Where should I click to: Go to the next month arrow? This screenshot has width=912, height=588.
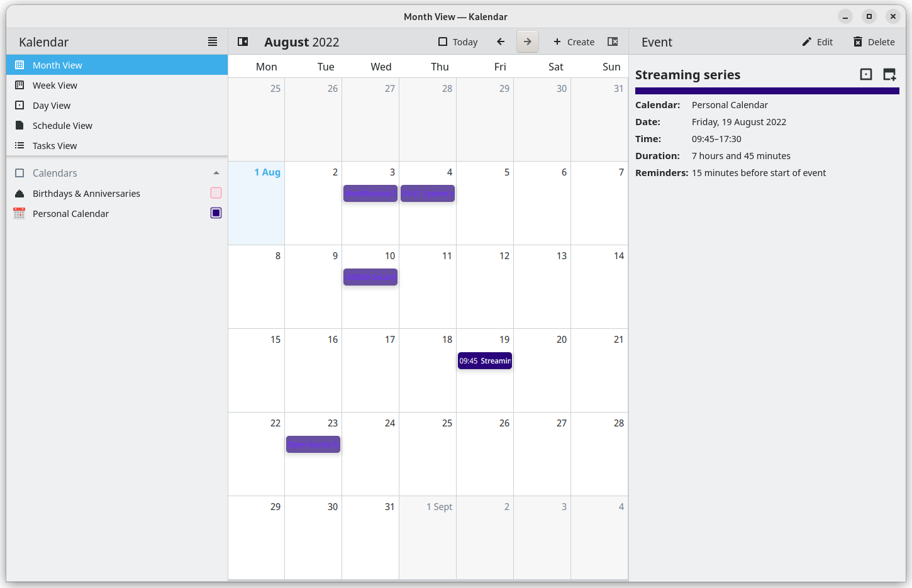(528, 42)
